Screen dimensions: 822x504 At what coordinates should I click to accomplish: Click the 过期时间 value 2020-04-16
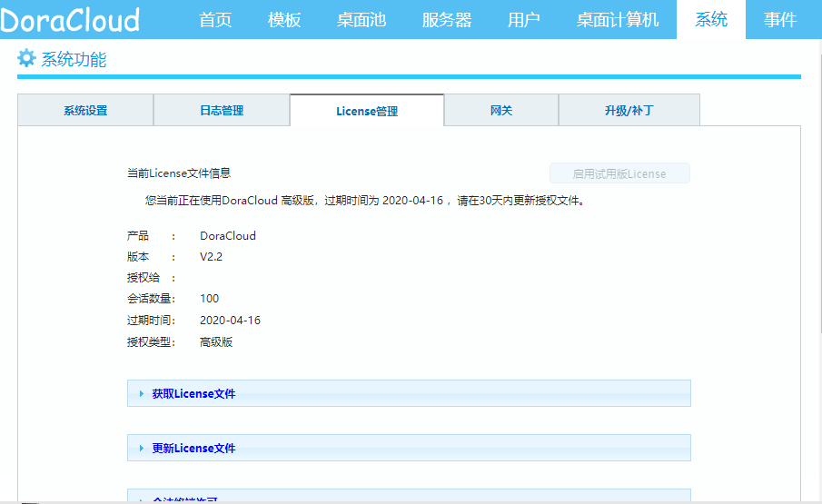[230, 320]
